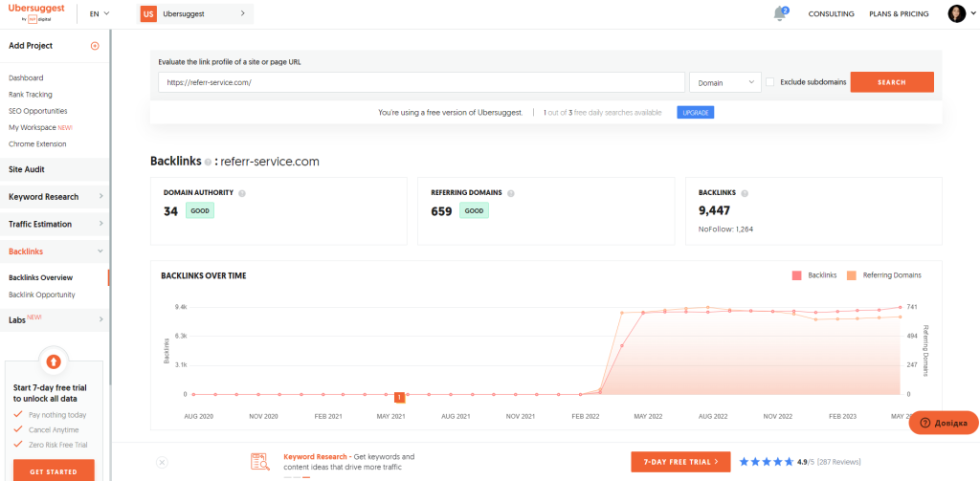
Task: Open the user profile avatar
Action: pos(956,13)
